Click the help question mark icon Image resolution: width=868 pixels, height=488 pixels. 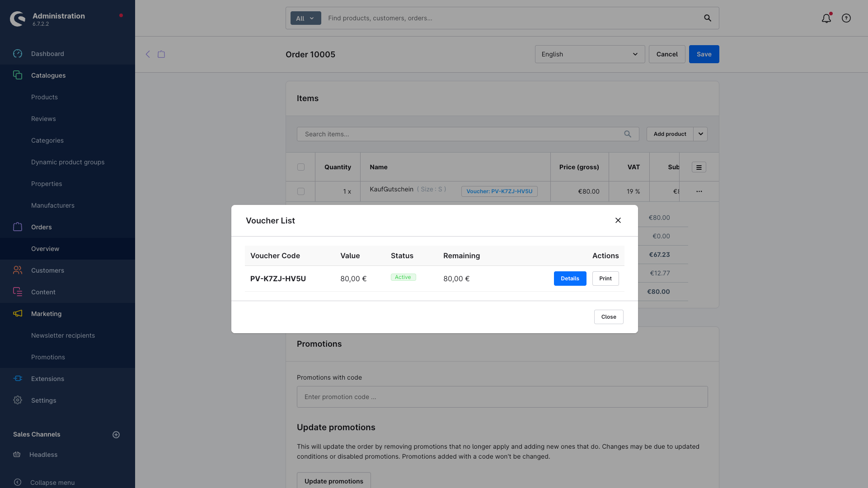pyautogui.click(x=846, y=19)
